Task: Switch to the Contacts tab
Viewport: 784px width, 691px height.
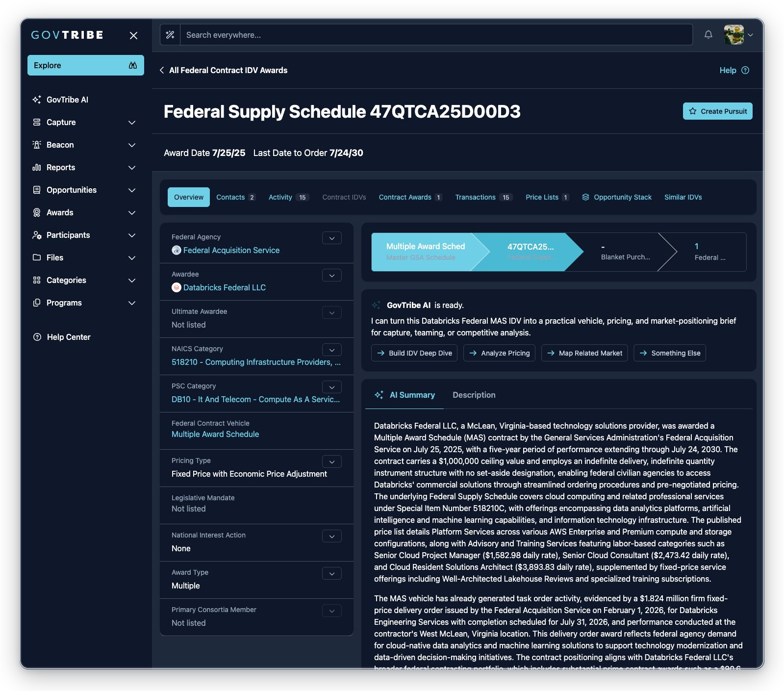Action: tap(236, 197)
